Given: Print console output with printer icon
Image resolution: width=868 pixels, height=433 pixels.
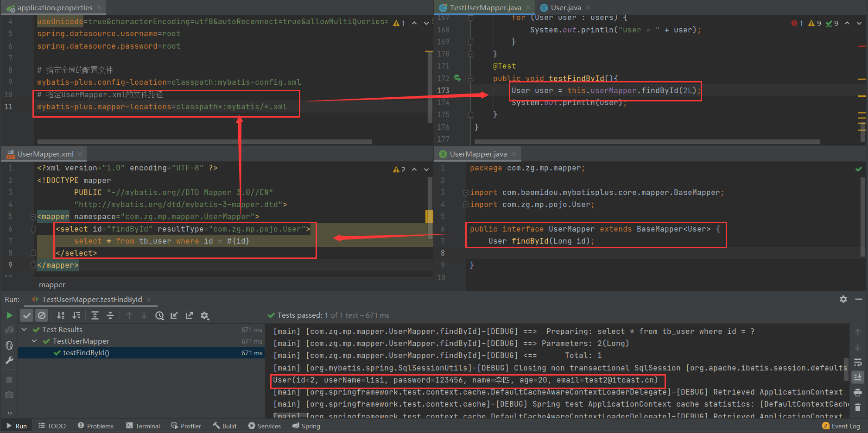Looking at the screenshot, I should click(858, 393).
